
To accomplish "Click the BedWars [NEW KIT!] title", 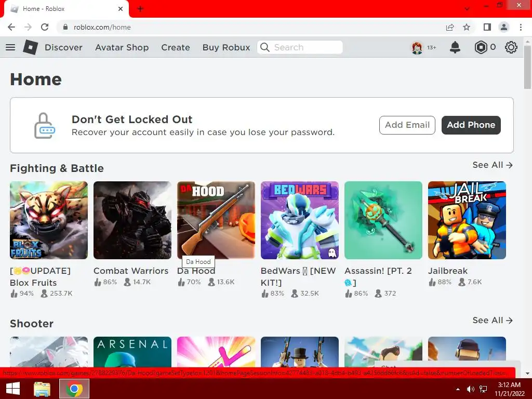I will pyautogui.click(x=298, y=276).
